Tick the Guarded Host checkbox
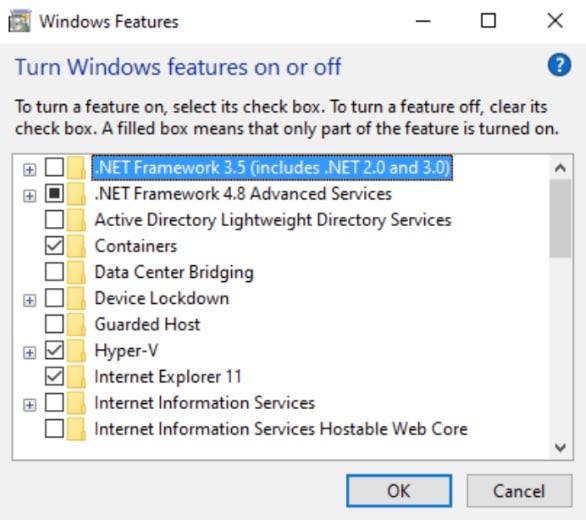This screenshot has height=520, width=586. 54,324
